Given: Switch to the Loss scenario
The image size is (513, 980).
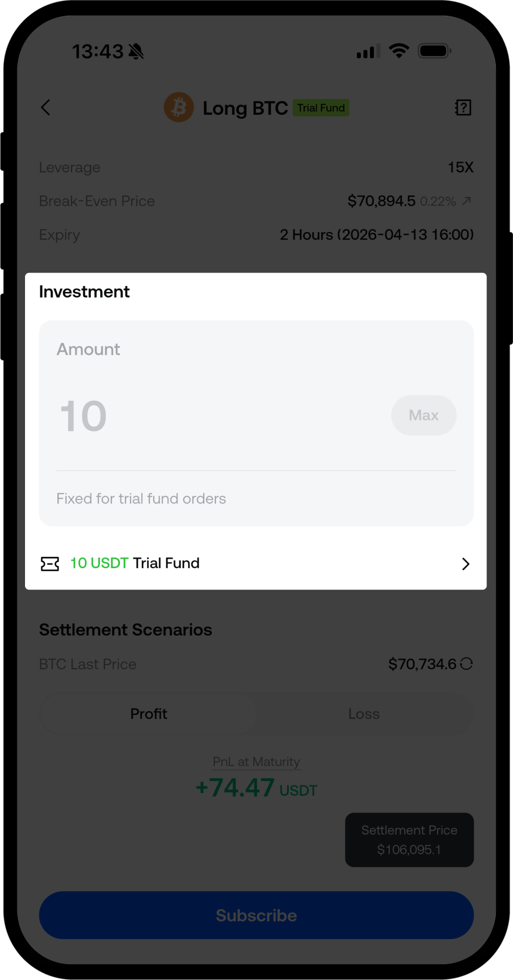Looking at the screenshot, I should coord(364,714).
